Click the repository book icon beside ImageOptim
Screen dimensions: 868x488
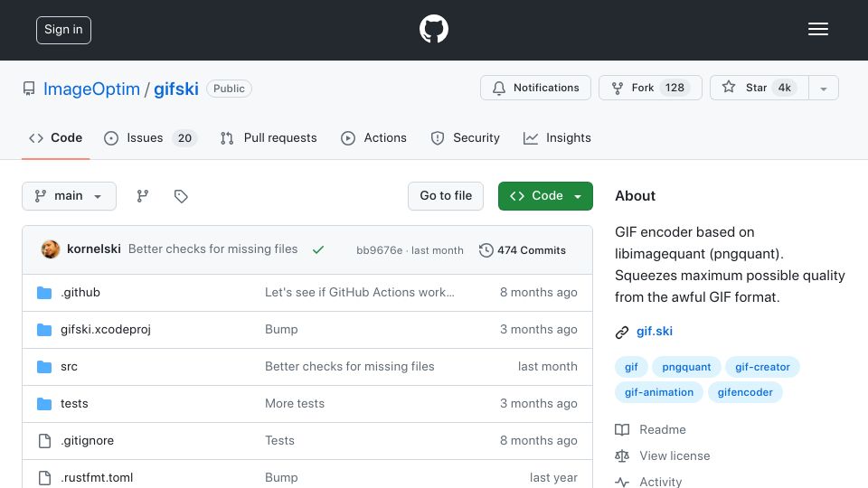coord(29,89)
